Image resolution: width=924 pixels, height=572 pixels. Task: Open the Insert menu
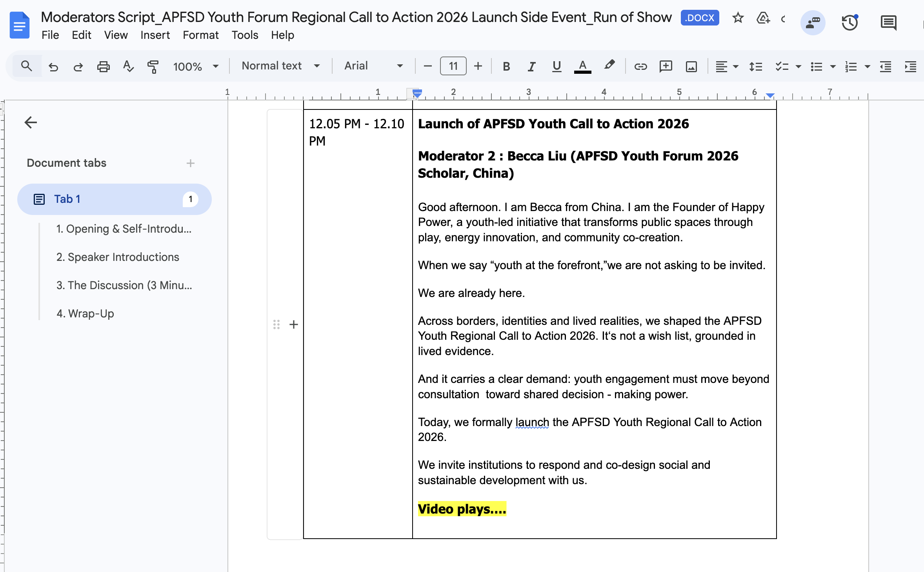click(x=155, y=35)
